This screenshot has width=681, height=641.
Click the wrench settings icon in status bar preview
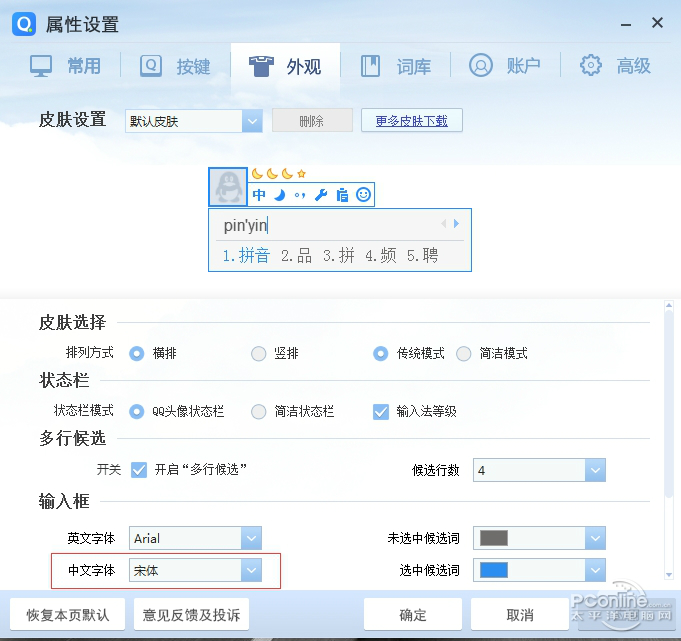coord(321,195)
